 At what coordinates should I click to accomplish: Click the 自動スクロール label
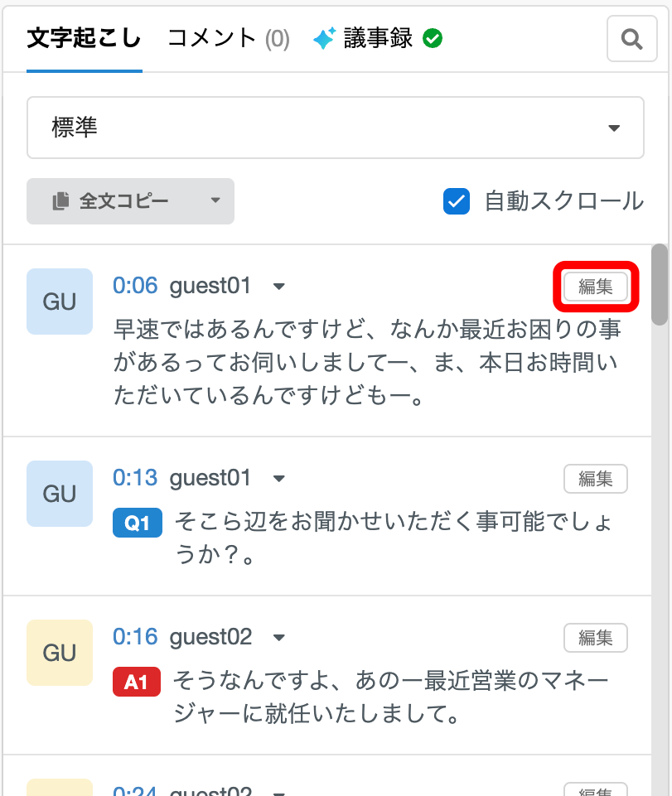pyautogui.click(x=563, y=201)
